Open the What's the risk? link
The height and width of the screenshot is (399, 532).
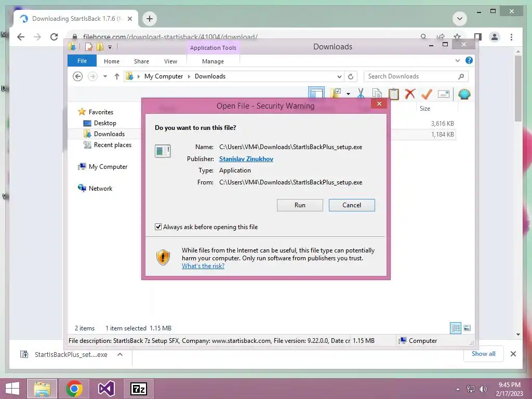point(203,266)
